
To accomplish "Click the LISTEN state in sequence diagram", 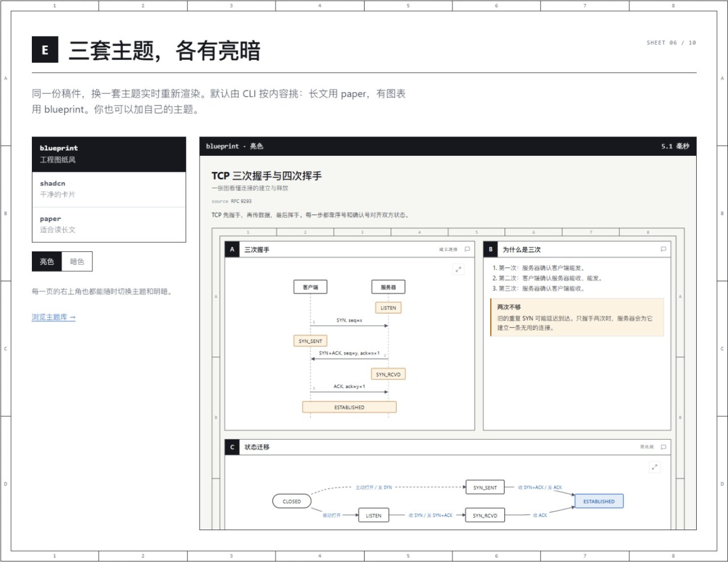I will [388, 308].
